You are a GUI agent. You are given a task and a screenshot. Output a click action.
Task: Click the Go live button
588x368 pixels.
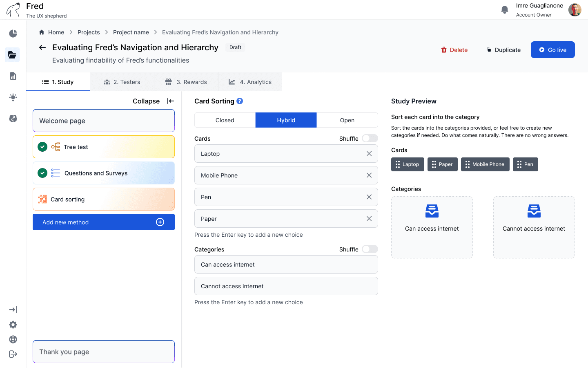point(553,50)
